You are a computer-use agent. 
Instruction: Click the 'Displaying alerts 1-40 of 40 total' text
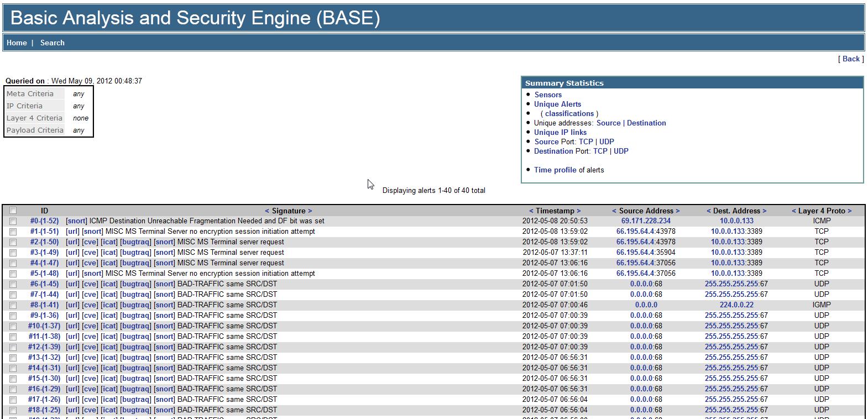[x=433, y=190]
